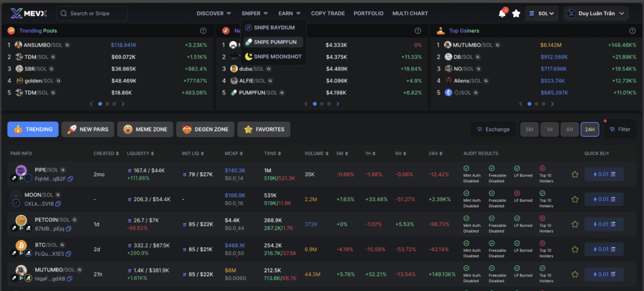
Task: Sort table by MCAP column
Action: coord(234,153)
